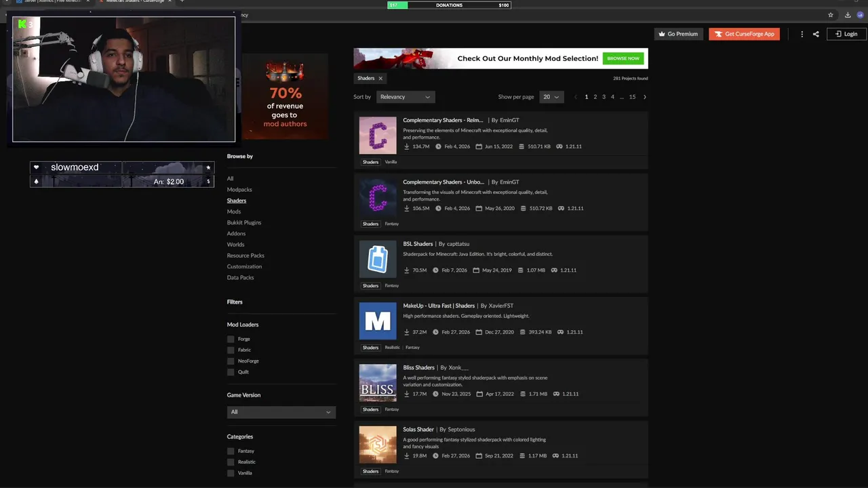Enable NeoForge mod loader checkbox
868x488 pixels.
pyautogui.click(x=231, y=361)
